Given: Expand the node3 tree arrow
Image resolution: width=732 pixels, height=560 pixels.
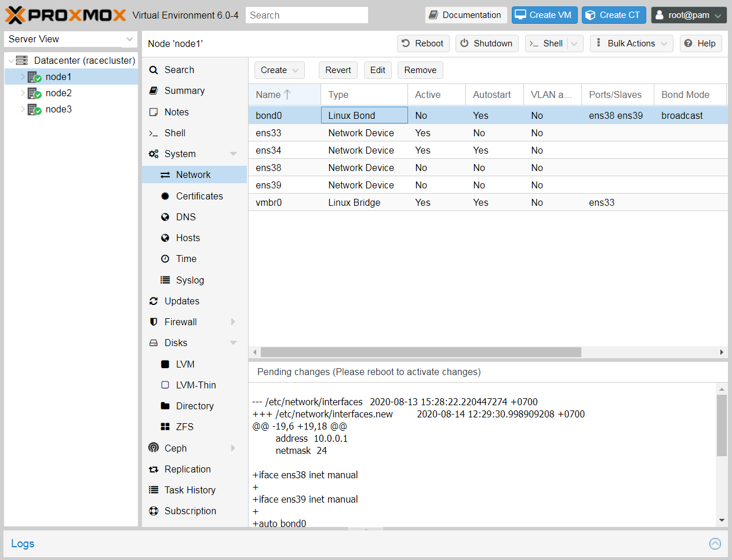Looking at the screenshot, I should pyautogui.click(x=23, y=109).
